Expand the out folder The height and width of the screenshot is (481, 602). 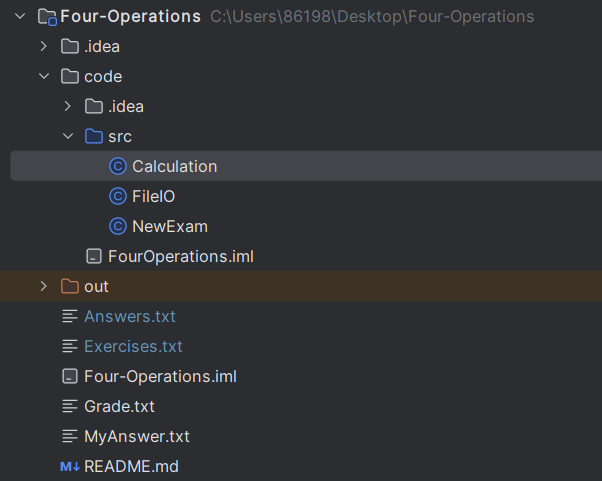pos(43,286)
